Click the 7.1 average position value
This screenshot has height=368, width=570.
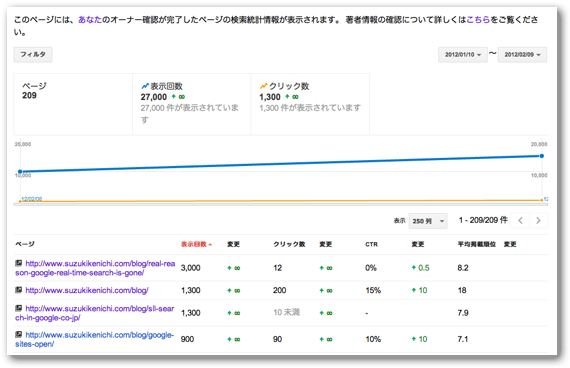coord(463,339)
